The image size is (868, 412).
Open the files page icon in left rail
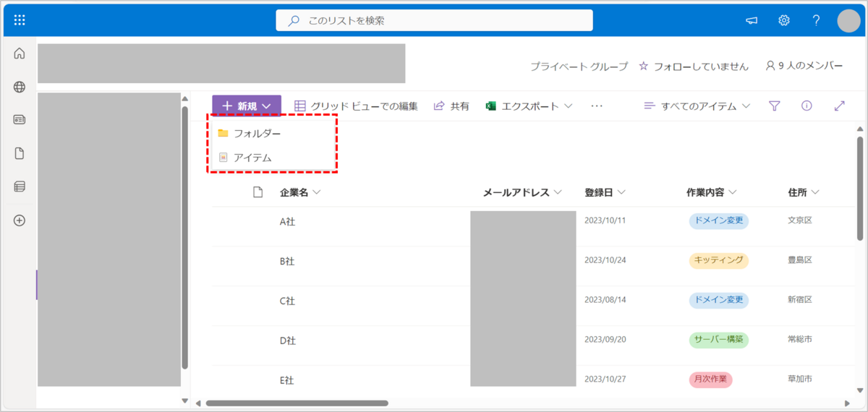click(x=20, y=153)
